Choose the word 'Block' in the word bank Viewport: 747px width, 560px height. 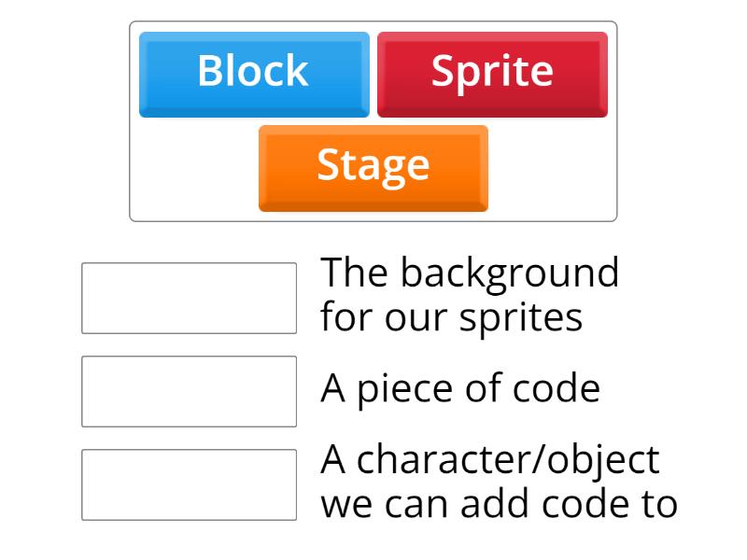point(253,72)
